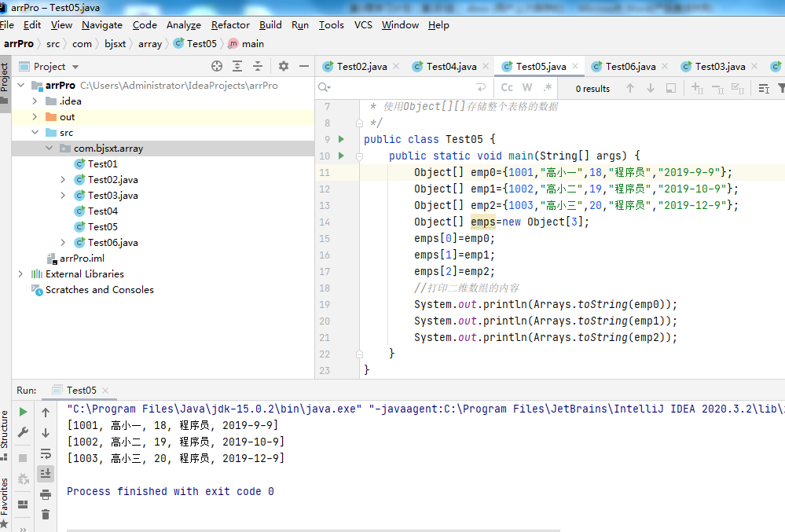Add selection for next occurrence
785x532 pixels.
698,89
